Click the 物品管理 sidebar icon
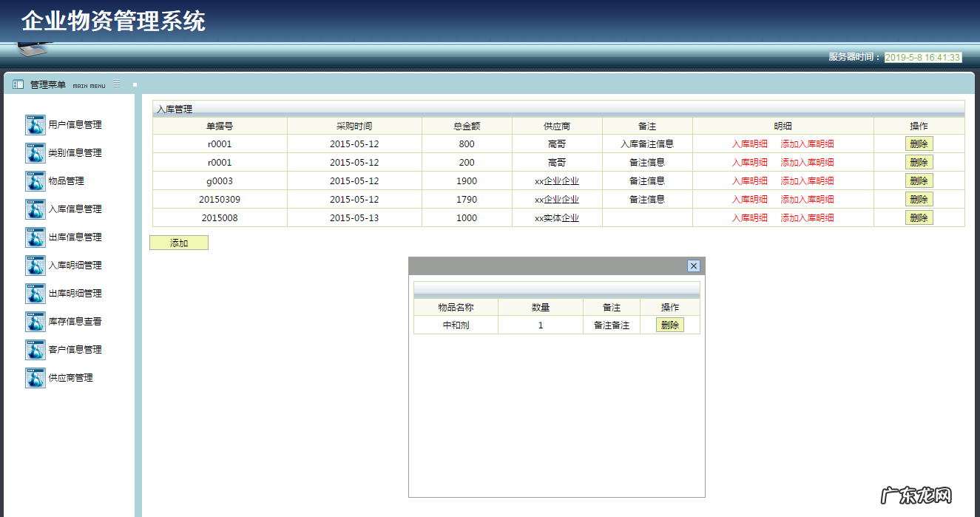Image resolution: width=980 pixels, height=517 pixels. (35, 181)
